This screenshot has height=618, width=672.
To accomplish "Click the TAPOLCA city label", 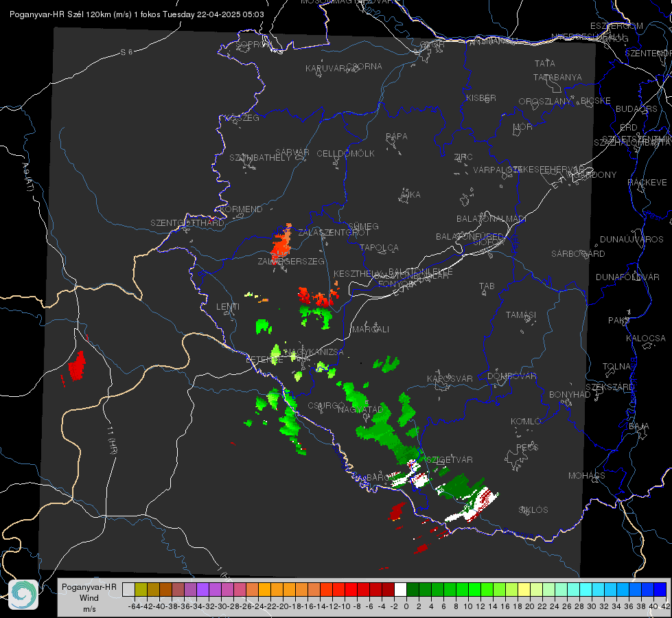I will pyautogui.click(x=380, y=248).
